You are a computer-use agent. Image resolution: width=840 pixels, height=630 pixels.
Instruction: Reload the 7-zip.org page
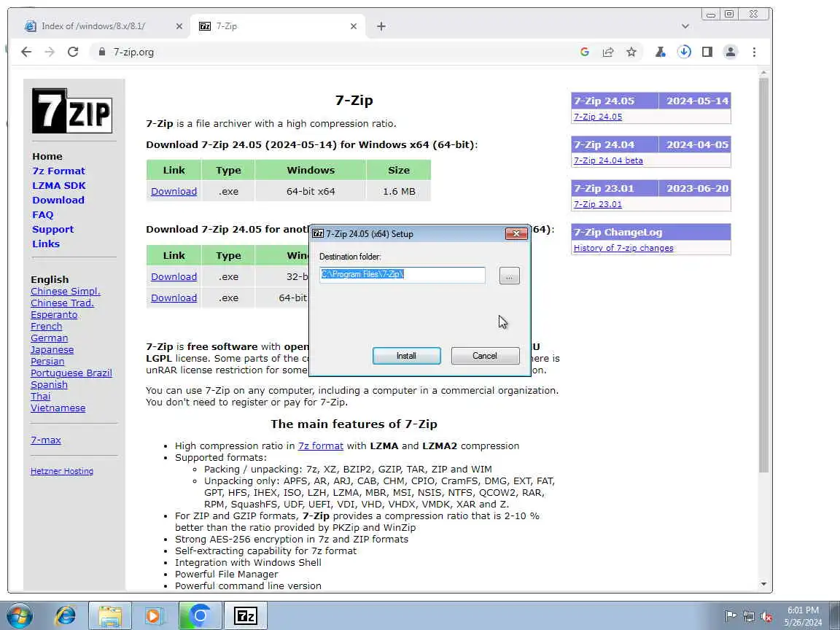click(73, 52)
